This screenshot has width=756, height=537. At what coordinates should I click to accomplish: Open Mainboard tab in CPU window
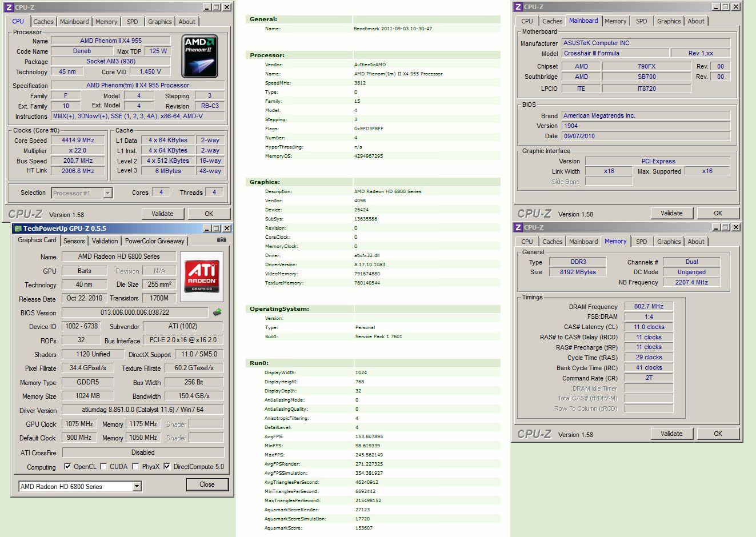(x=74, y=22)
